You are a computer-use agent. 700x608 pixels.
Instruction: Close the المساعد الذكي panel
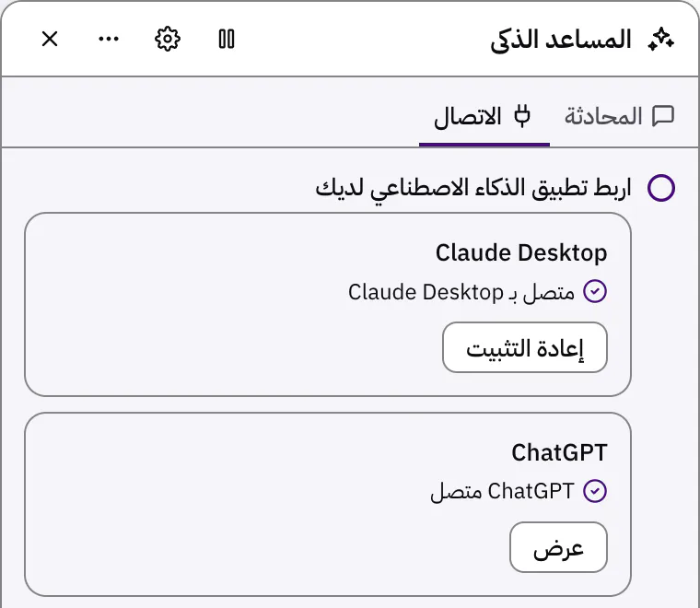click(50, 39)
